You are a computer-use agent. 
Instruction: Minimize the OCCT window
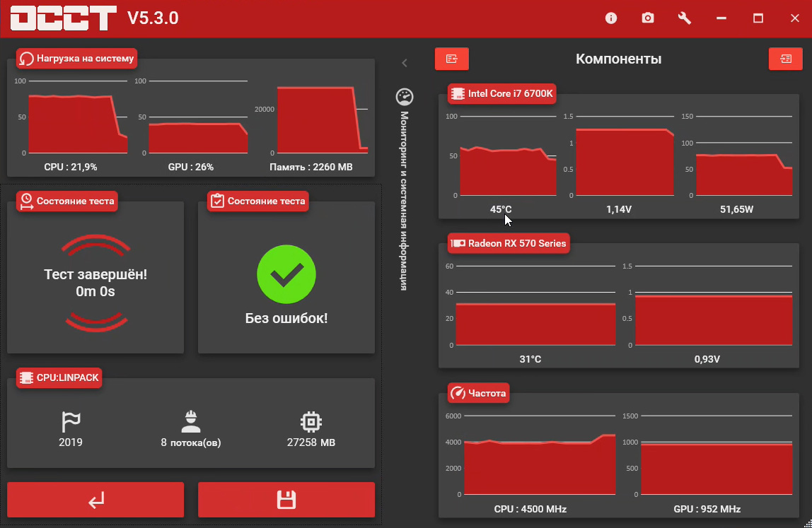[721, 18]
